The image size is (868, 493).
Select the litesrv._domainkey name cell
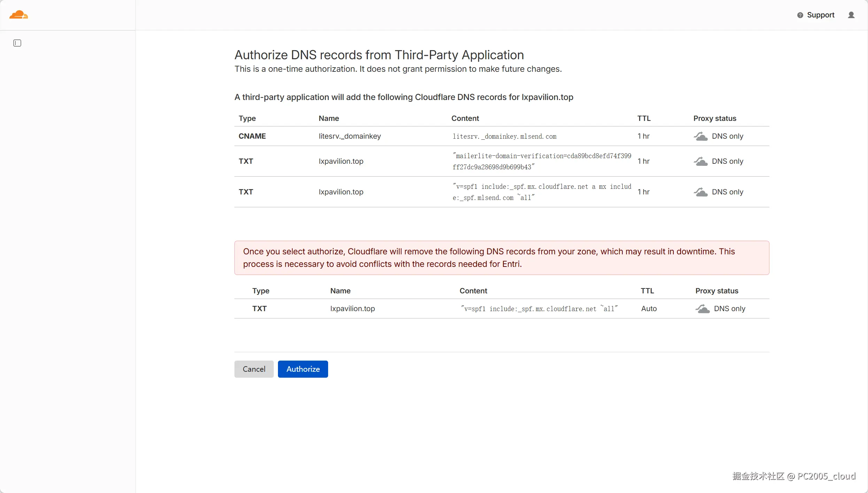[x=350, y=136]
